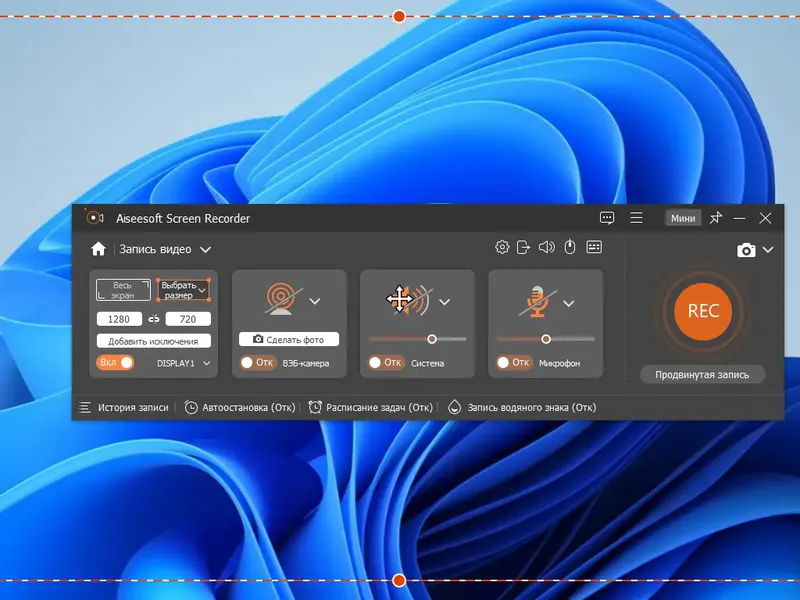Open the settings gear icon
The height and width of the screenshot is (600, 800).
[x=502, y=247]
